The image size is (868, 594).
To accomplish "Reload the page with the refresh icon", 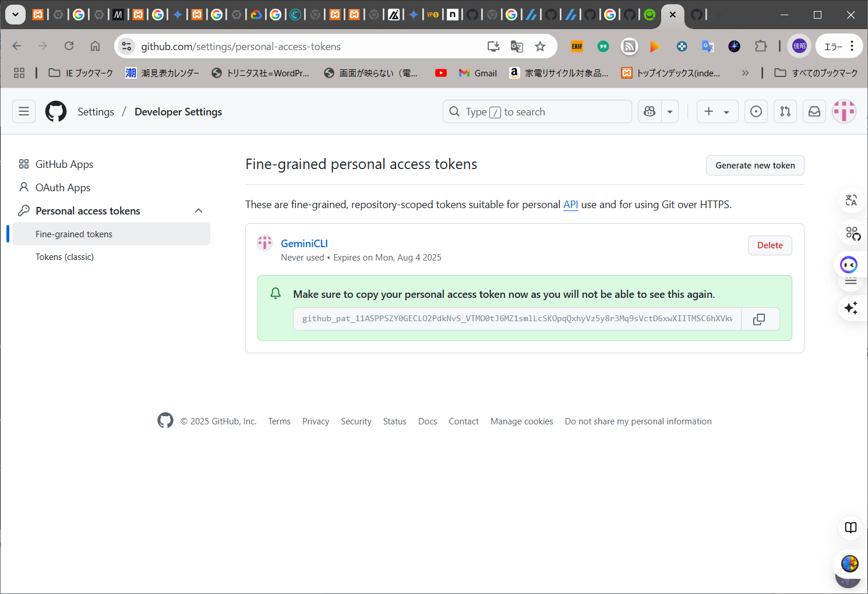I will coord(69,46).
